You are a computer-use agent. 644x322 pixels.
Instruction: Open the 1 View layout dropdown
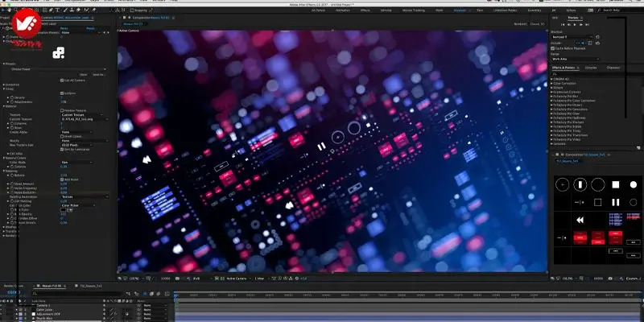click(261, 279)
